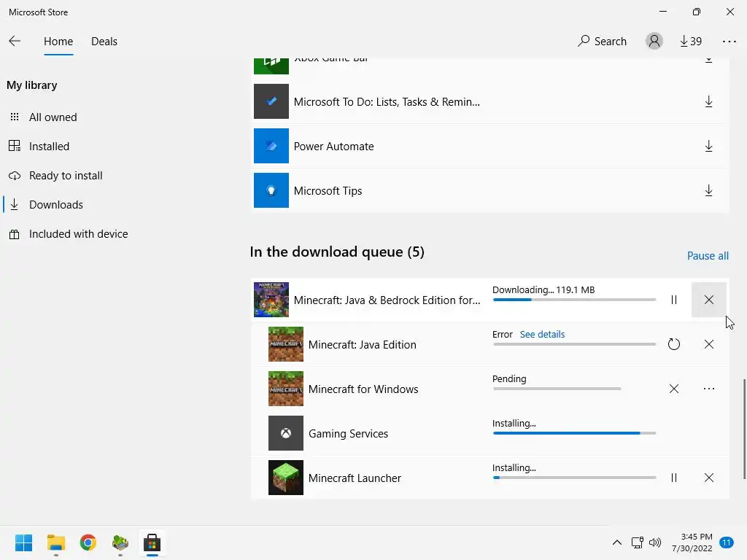Click Minecraft Java & Bedrock progress bar
Viewport: 747px width, 560px height.
tap(574, 300)
